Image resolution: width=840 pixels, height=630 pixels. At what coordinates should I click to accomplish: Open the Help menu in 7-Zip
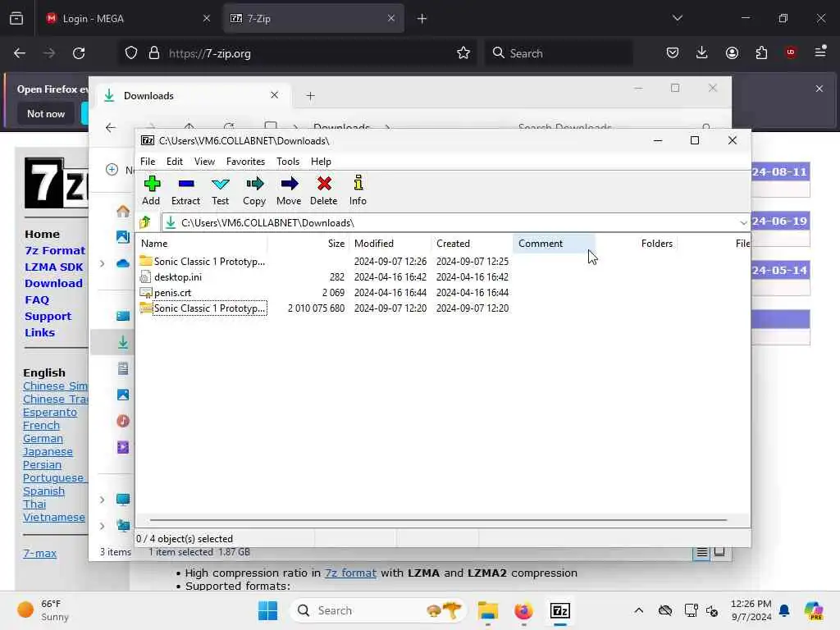click(x=321, y=162)
